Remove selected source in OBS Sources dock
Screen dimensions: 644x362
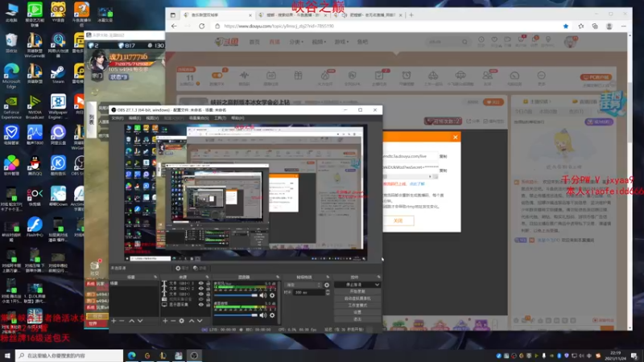(x=173, y=320)
